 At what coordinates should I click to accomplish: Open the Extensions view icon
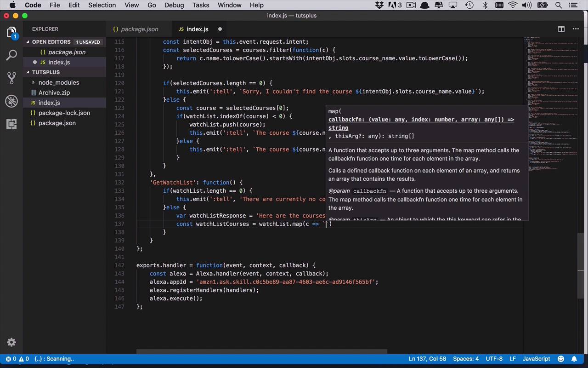[11, 124]
